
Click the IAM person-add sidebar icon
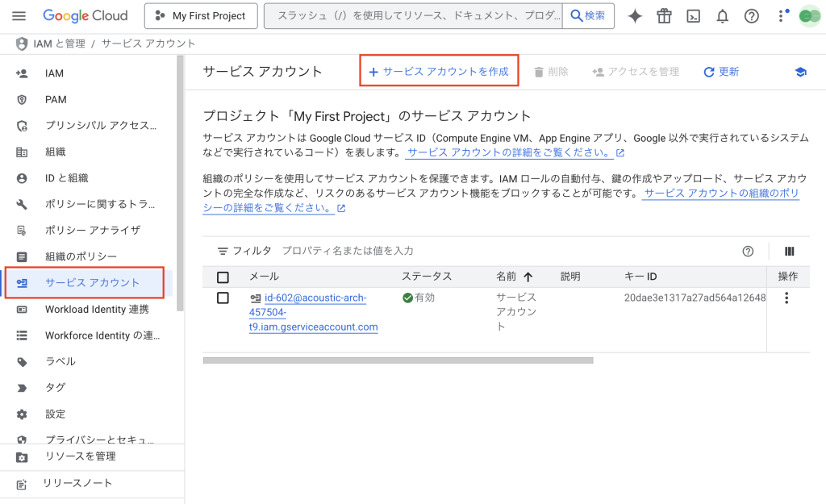coord(22,73)
